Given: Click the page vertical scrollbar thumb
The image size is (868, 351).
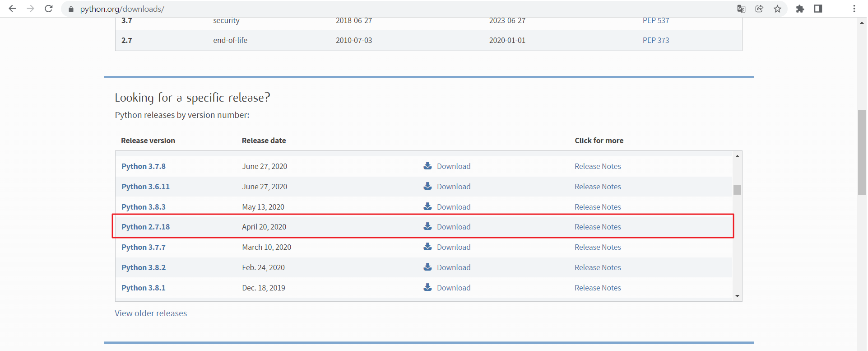Looking at the screenshot, I should point(862,152).
